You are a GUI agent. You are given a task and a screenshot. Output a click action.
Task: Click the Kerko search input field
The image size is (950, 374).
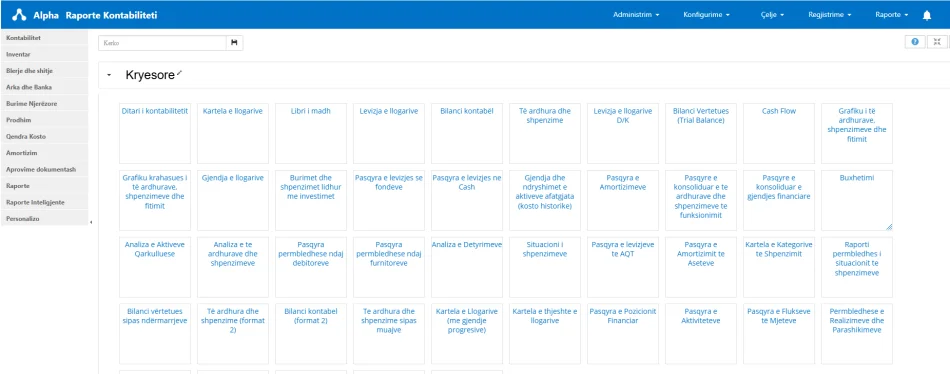tap(162, 42)
